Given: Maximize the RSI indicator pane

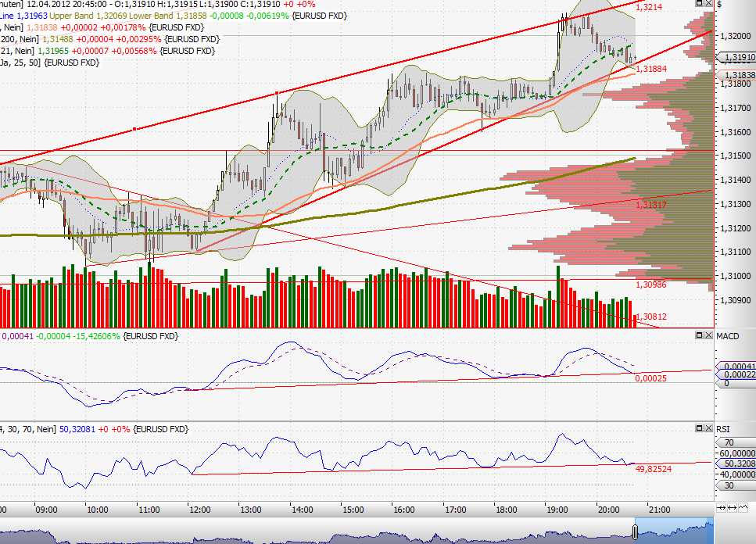Looking at the screenshot, I should 699,428.
